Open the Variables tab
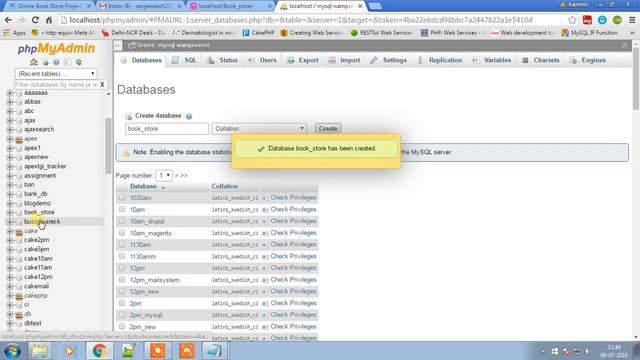 [492, 60]
